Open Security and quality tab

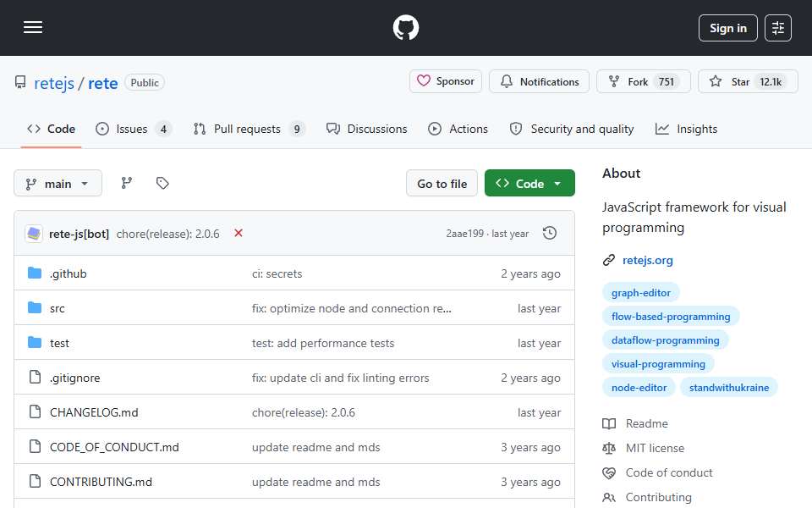[572, 129]
